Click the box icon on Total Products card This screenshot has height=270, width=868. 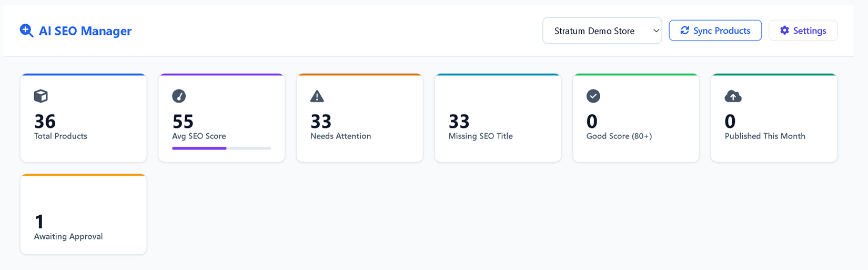tap(41, 96)
